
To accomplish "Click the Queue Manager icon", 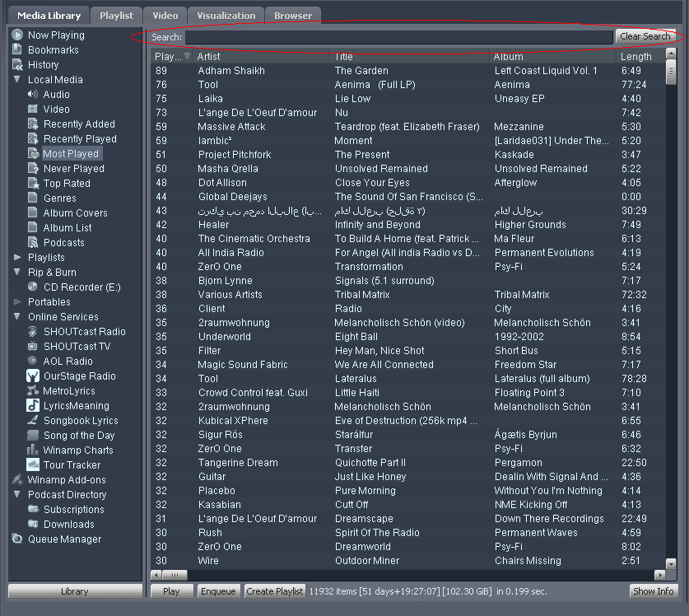I will (17, 539).
